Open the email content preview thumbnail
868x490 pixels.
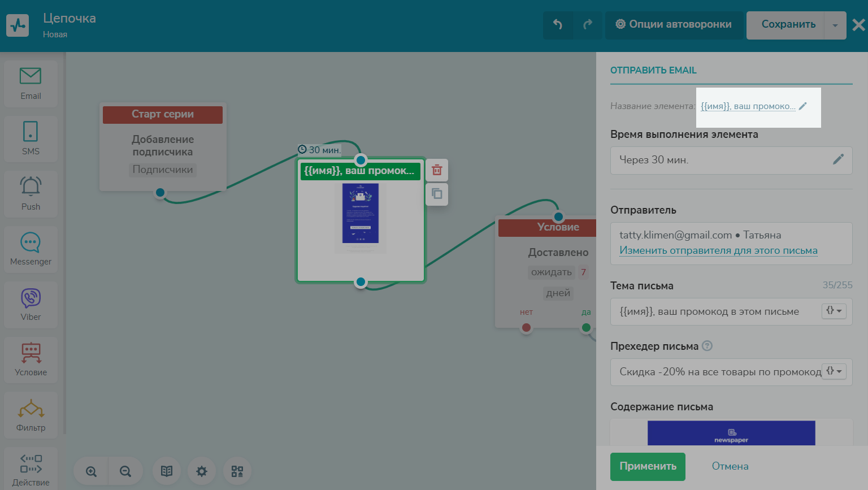click(x=731, y=432)
